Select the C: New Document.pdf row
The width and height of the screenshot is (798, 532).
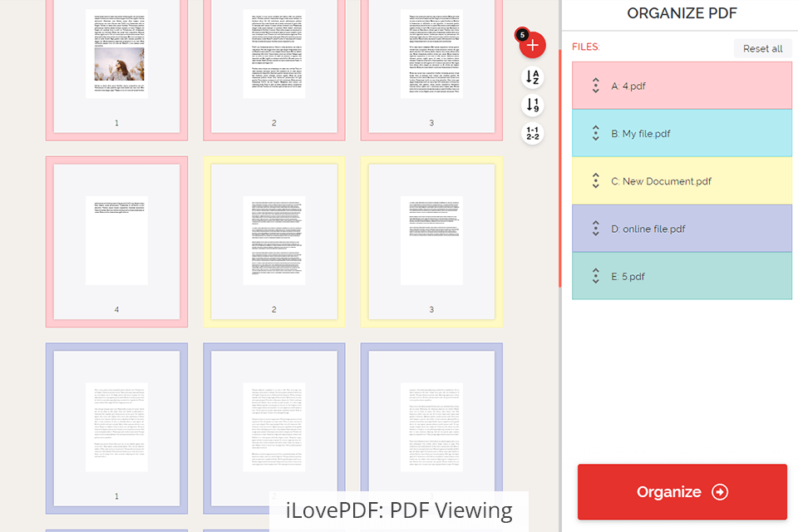pyautogui.click(x=682, y=180)
